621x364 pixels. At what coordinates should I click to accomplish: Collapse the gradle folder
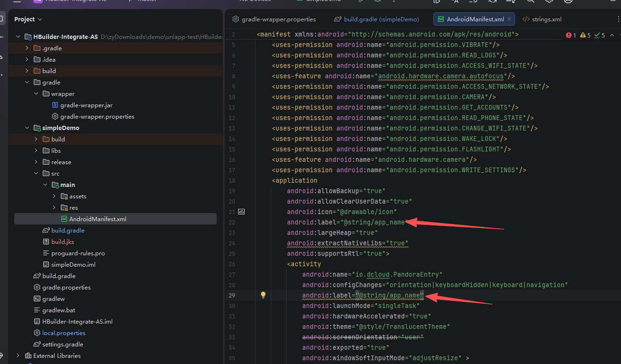27,82
